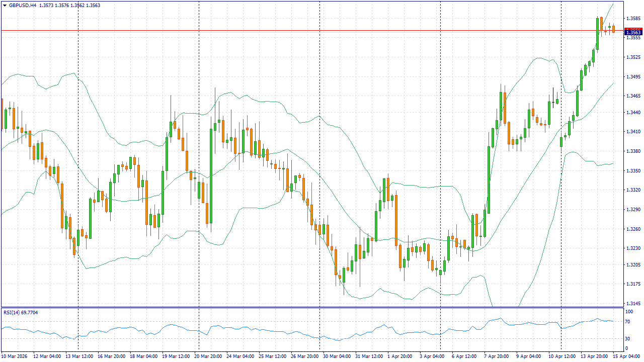This screenshot has width=644, height=362.
Task: Click the GBPUSD,H4 chart title text
Action: coord(23,6)
